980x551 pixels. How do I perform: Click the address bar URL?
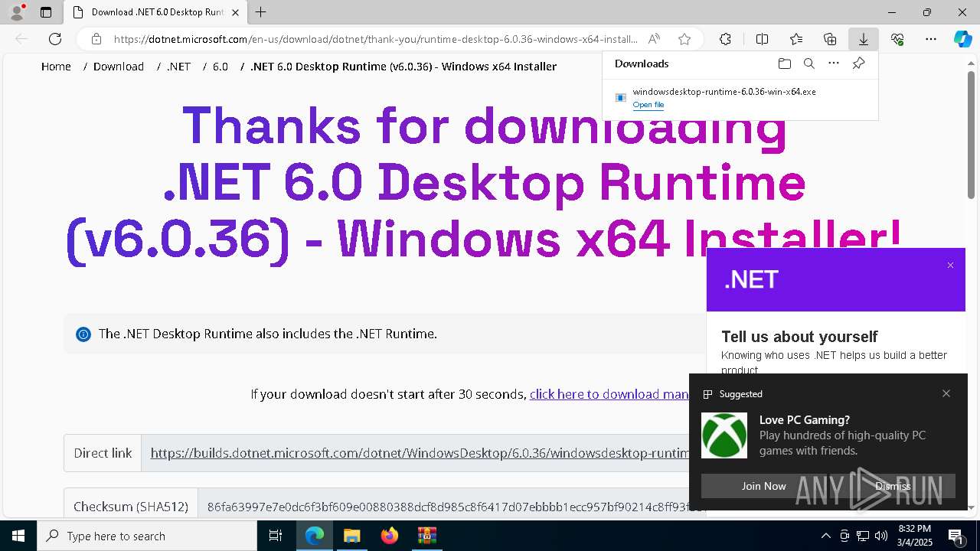[375, 39]
